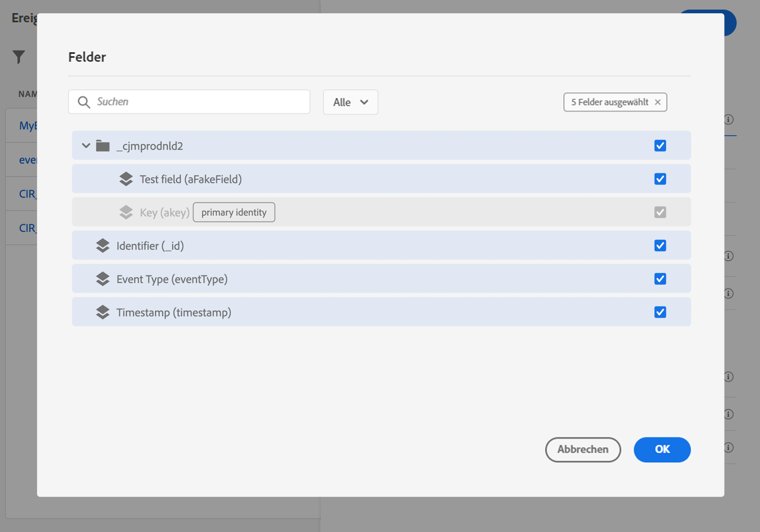The image size is (760, 532).
Task: Click the Identifier (_id) layers icon
Action: pos(102,246)
